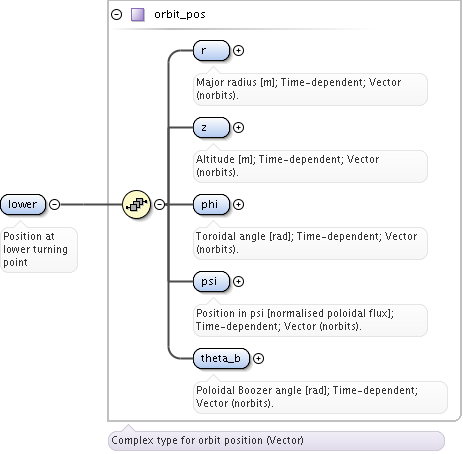Select the z element node
The height and width of the screenshot is (454, 463).
(211, 127)
